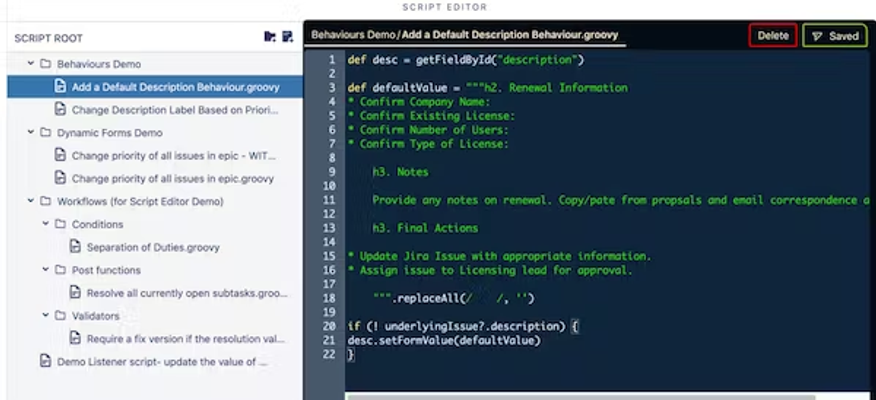Click the new folder icon beside Script Root
The width and height of the screenshot is (876, 400).
[270, 37]
